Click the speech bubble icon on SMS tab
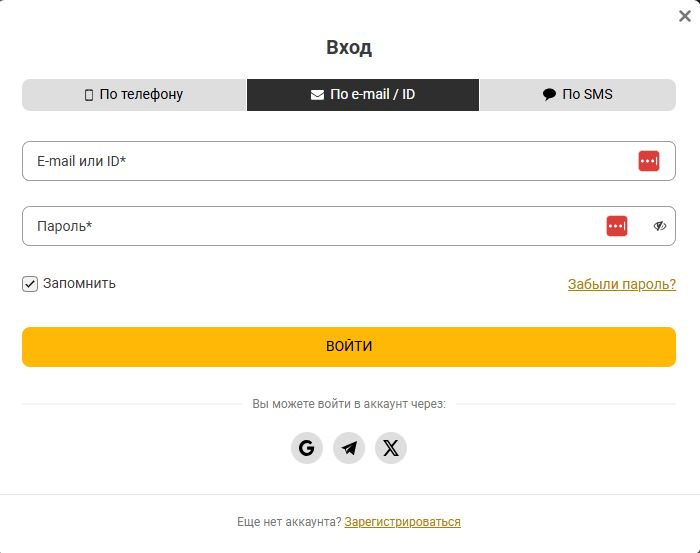The image size is (700, 553). pos(549,95)
